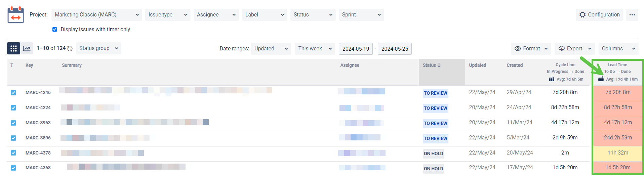
Task: Open the three-dots more options menu
Action: click(x=632, y=15)
